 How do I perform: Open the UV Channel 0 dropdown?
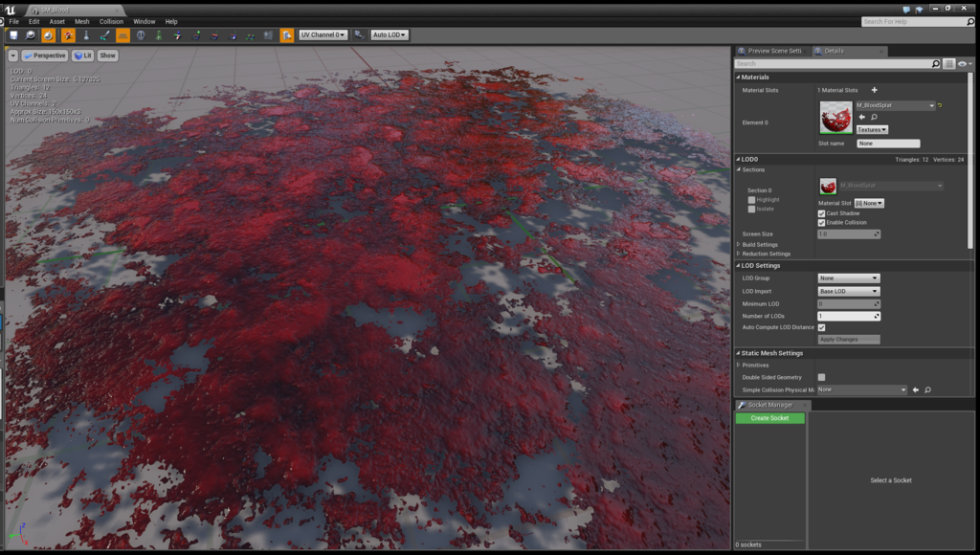click(x=323, y=35)
